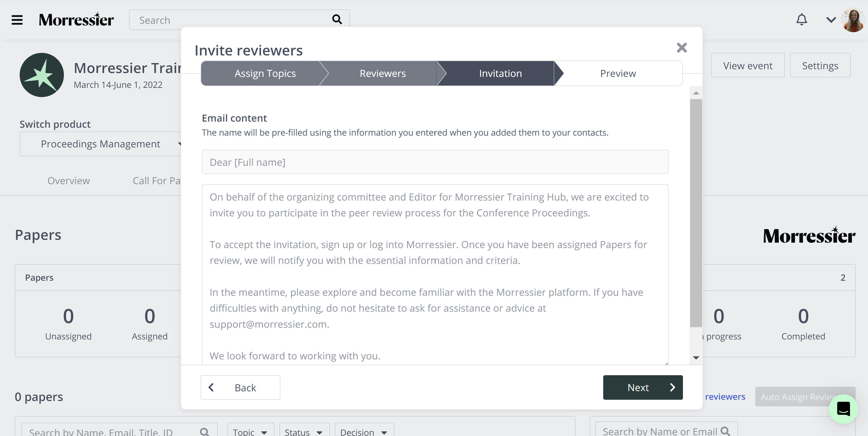Click the user profile avatar
Screen dimensions: 868x436
853,20
